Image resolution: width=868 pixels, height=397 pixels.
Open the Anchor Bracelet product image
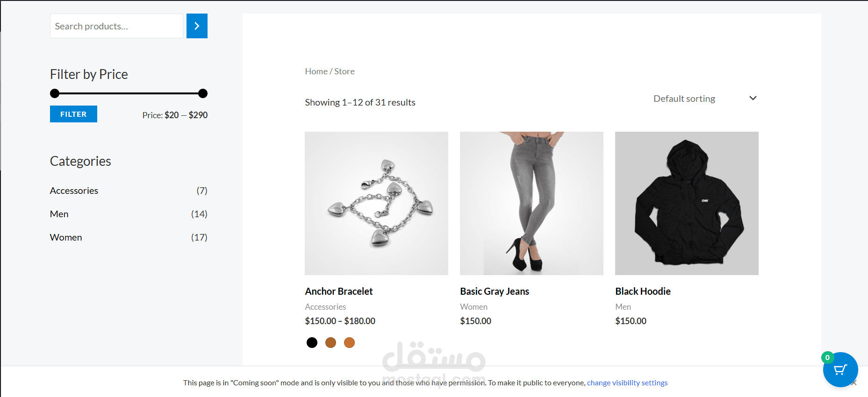click(x=376, y=203)
